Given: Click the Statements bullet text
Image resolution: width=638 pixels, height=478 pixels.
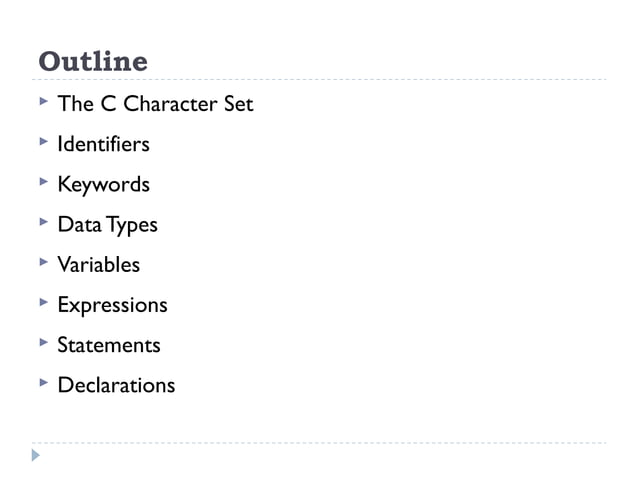Looking at the screenshot, I should [x=109, y=345].
